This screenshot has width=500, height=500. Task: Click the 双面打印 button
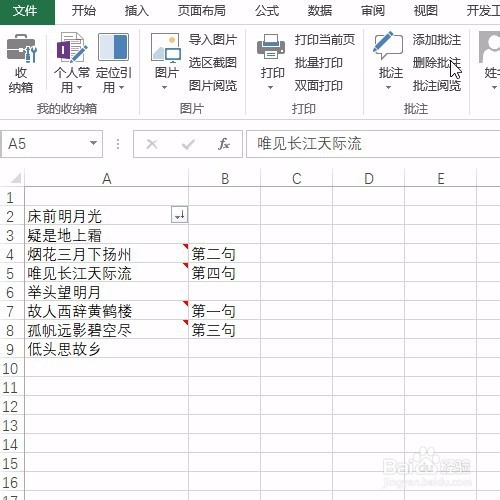319,86
